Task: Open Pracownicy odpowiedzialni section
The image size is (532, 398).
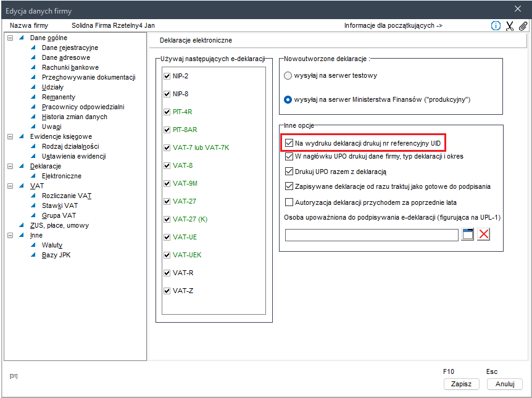Action: pos(83,107)
